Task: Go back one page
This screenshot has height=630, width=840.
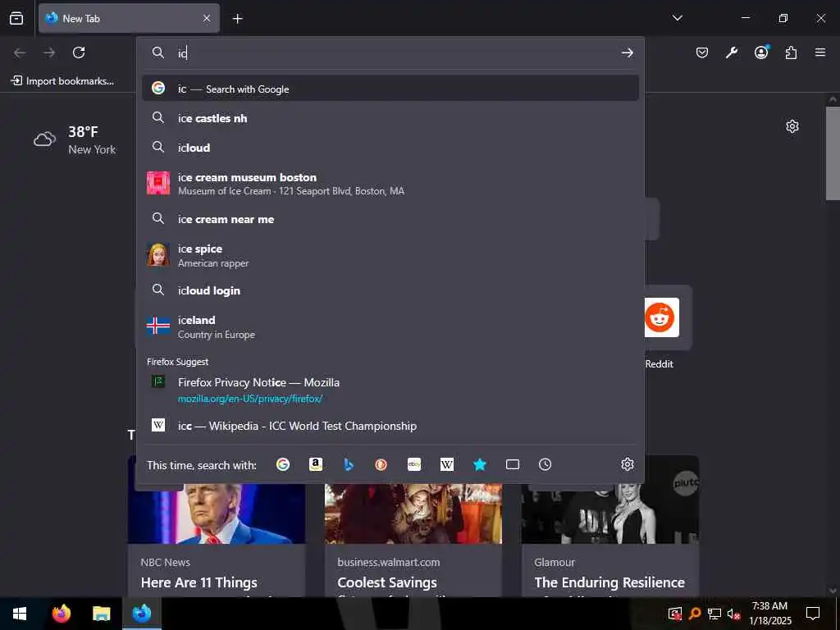Action: [20, 52]
